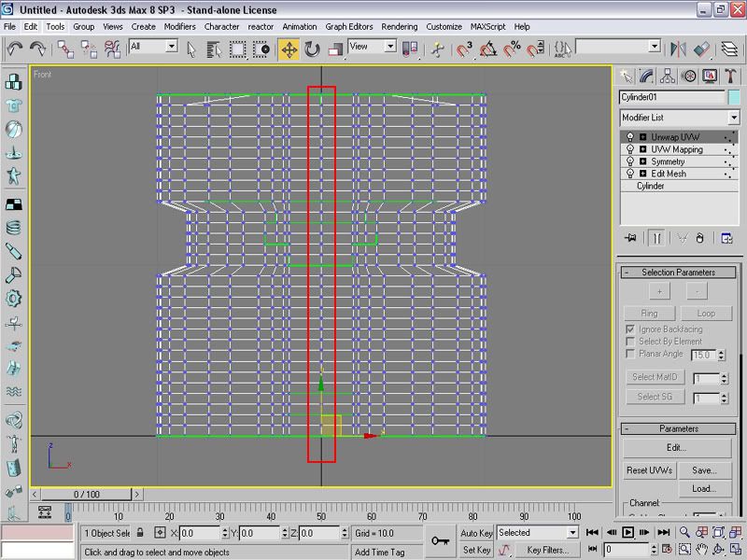Open the Modifiers menu

pos(179,27)
